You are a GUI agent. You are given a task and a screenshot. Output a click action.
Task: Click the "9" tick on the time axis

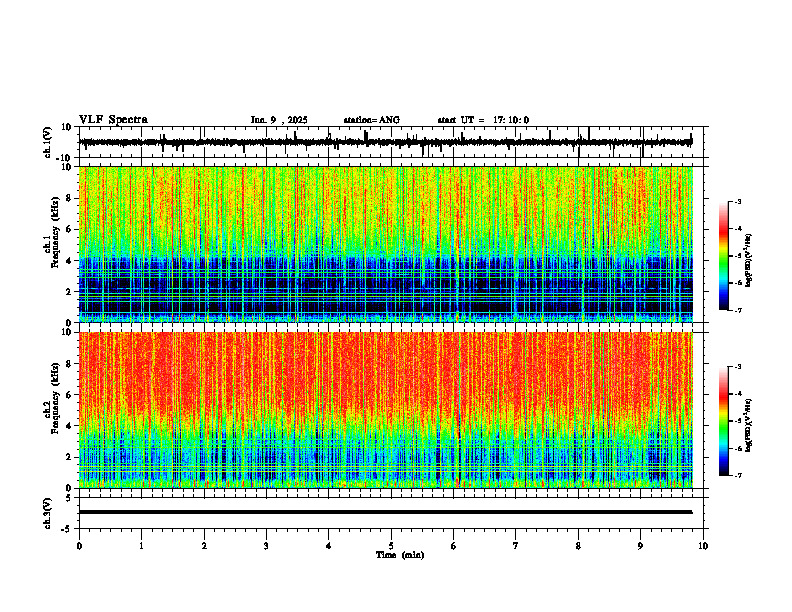coord(640,546)
